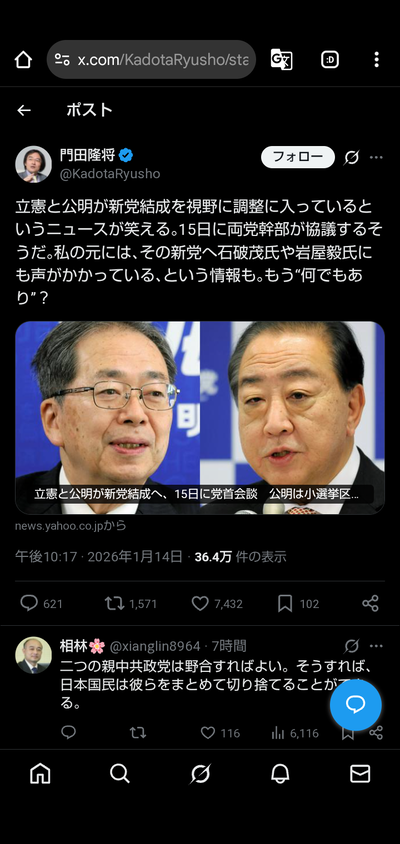
Task: Open the Yahoo news article thumbnail
Action: tap(200, 418)
